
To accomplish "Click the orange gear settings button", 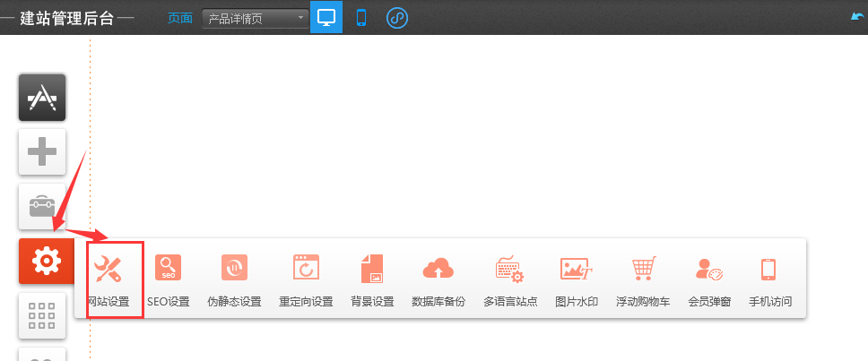I will (x=42, y=261).
